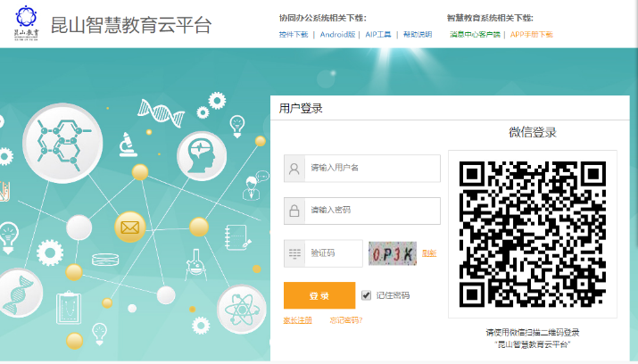Focus the 请输入密码 password field
The width and height of the screenshot is (638, 364).
point(362,211)
